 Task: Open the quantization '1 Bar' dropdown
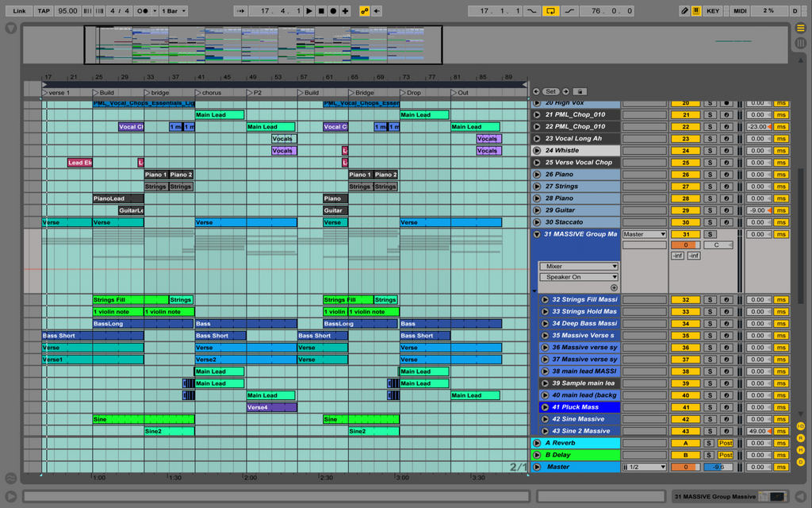[172, 11]
